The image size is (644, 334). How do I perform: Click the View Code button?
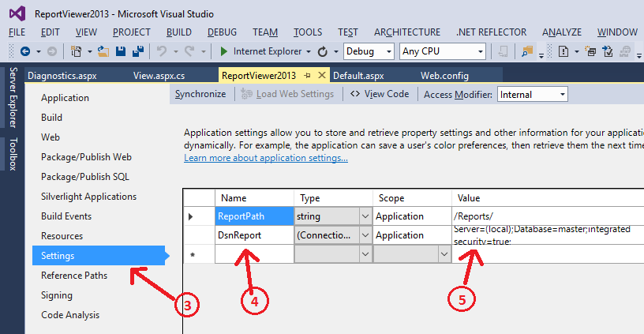point(379,94)
